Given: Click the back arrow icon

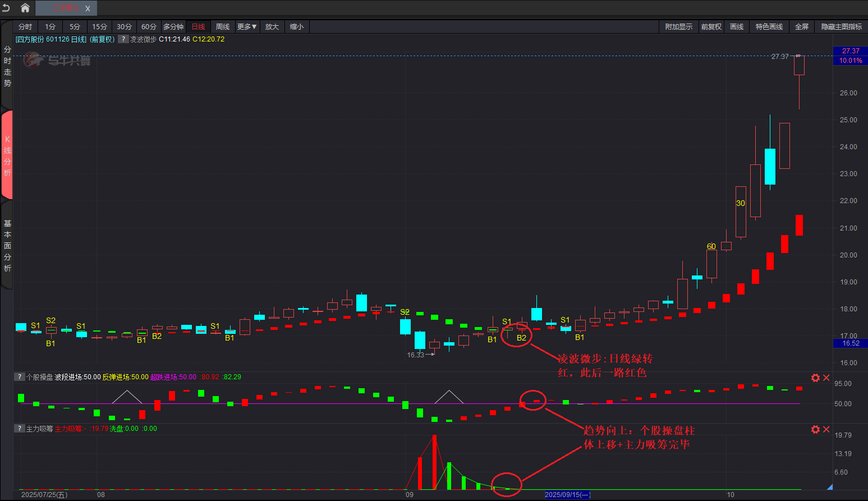Looking at the screenshot, I should click(x=6, y=8).
